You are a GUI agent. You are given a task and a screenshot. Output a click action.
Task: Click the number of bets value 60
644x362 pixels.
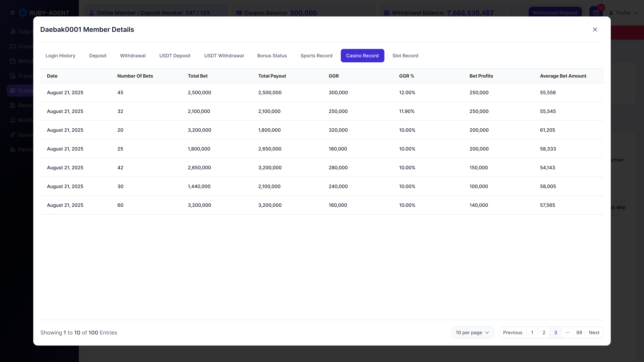120,205
